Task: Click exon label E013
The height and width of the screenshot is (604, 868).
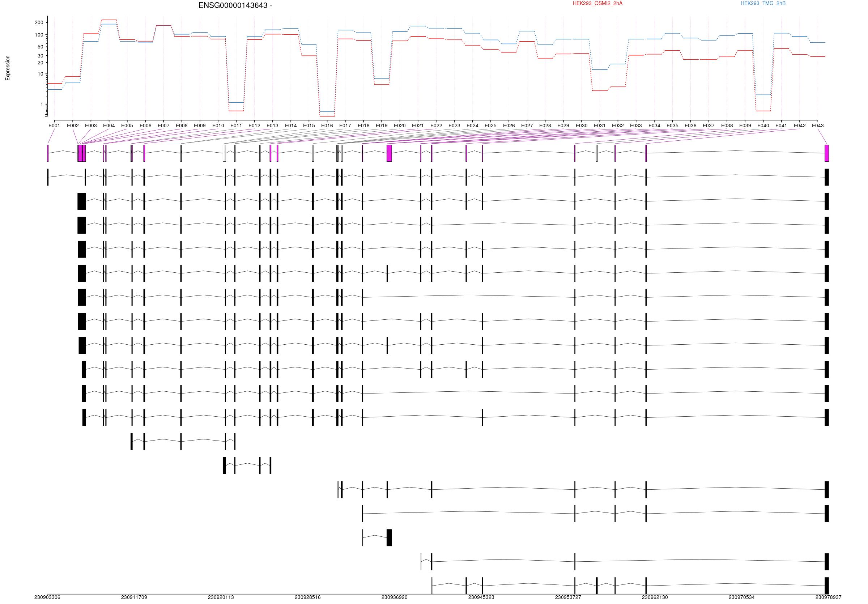Action: point(273,126)
